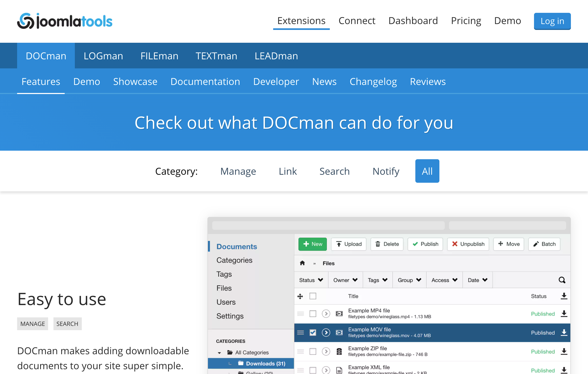Check the Example ZIP file checkbox
This screenshot has width=588, height=374.
click(313, 352)
